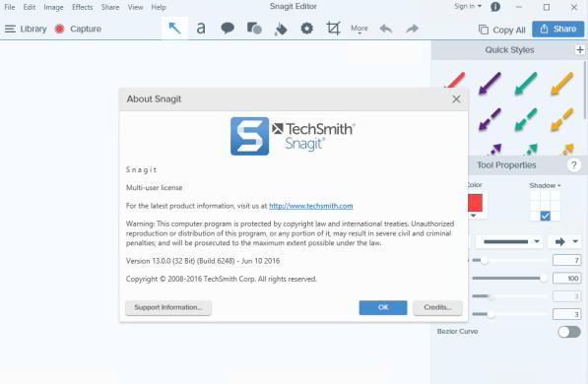Select the Stamp tool
Viewport: 588px width, 384px height.
[x=306, y=29]
